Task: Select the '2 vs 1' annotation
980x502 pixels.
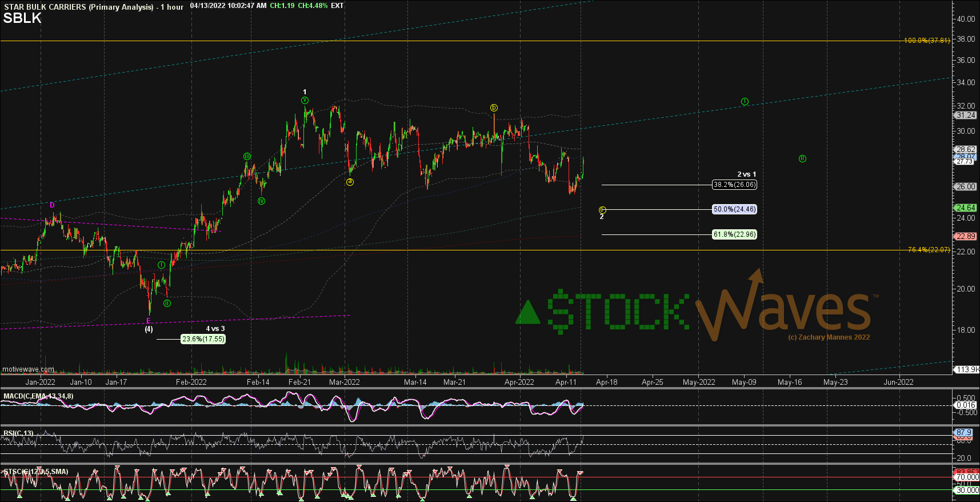Action: pyautogui.click(x=746, y=174)
